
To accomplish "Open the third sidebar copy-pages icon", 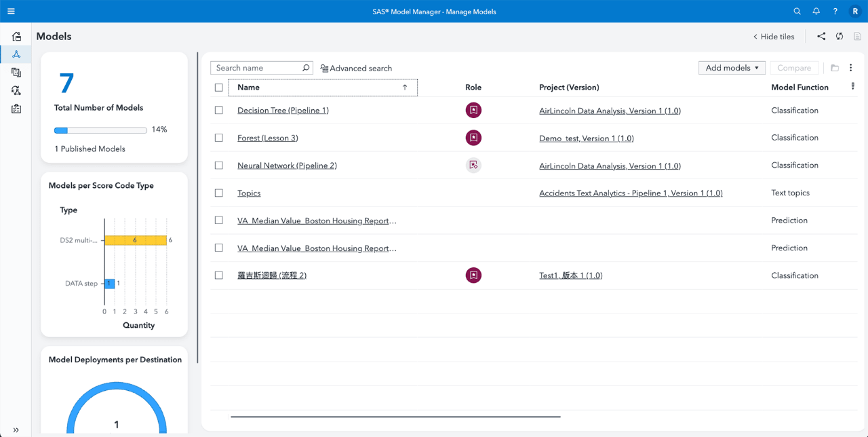I will pos(16,72).
